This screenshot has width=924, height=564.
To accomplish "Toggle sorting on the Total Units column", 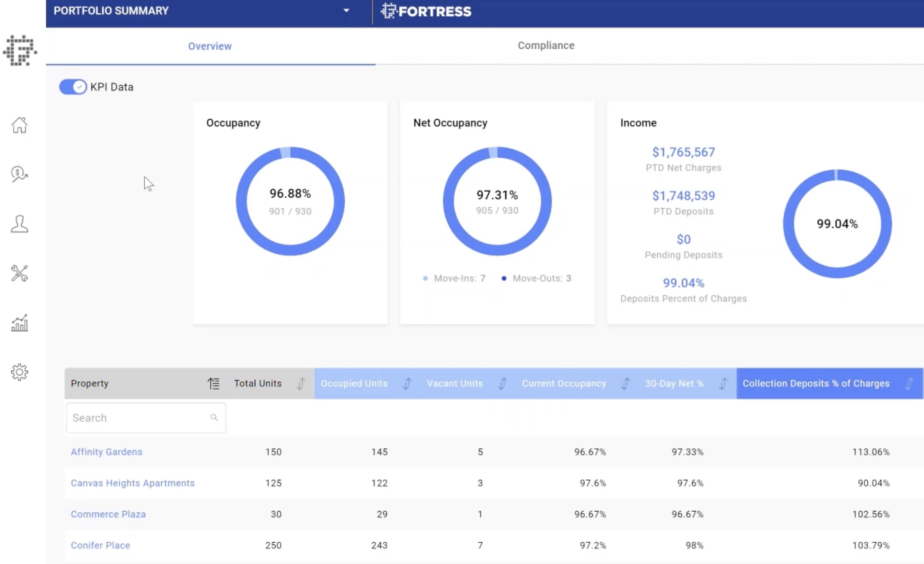I will 301,383.
